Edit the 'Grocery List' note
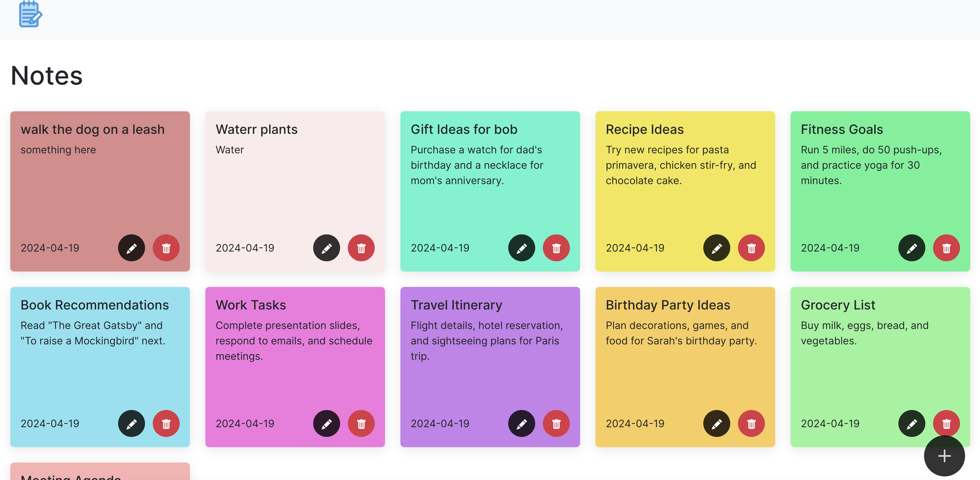Viewport: 980px width, 480px height. [x=911, y=423]
